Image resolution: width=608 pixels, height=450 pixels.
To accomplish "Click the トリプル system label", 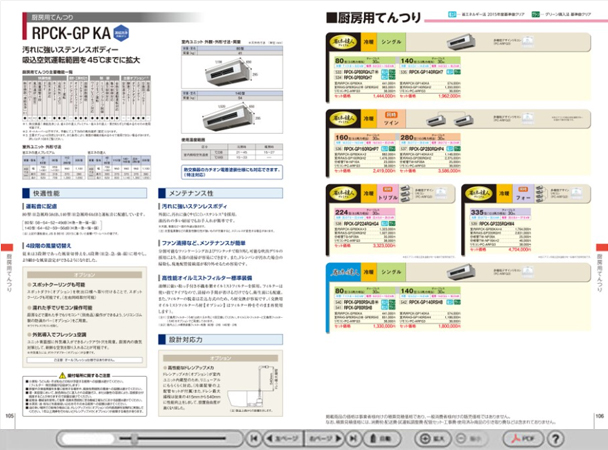I will tap(388, 197).
